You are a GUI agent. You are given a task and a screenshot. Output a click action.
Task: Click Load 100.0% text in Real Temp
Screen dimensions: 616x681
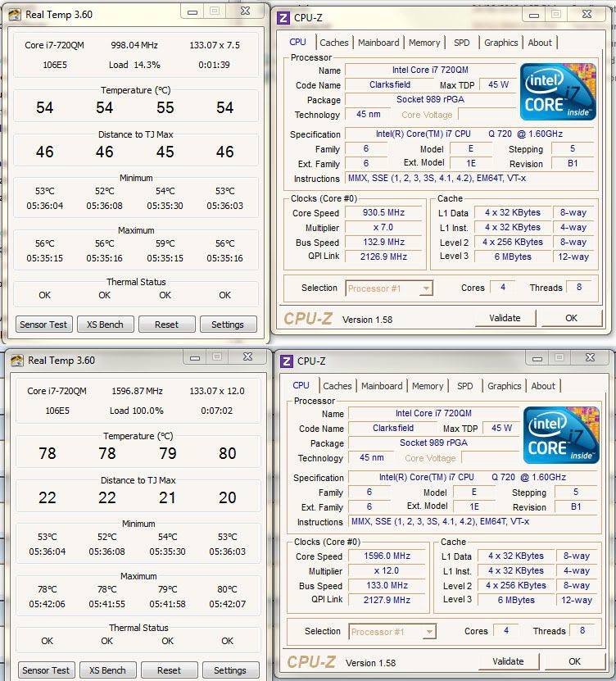pyautogui.click(x=136, y=411)
